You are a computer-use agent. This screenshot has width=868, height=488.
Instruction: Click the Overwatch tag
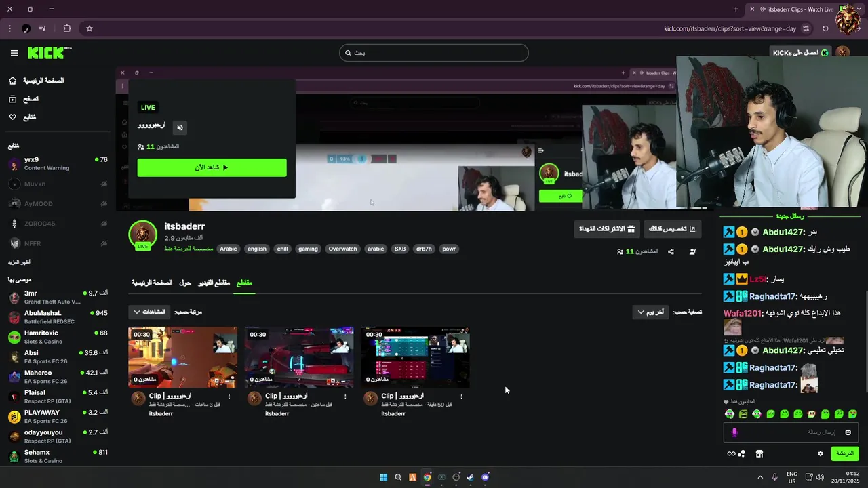point(342,249)
